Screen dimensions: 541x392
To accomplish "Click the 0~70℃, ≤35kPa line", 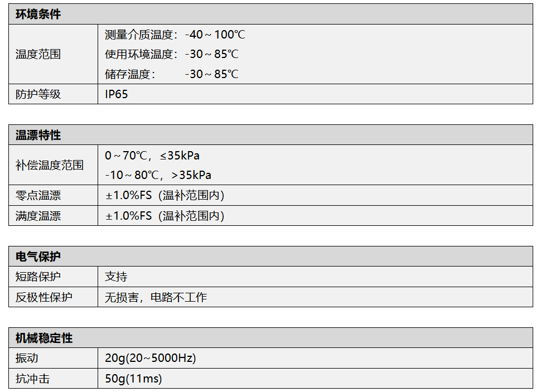I will (152, 156).
